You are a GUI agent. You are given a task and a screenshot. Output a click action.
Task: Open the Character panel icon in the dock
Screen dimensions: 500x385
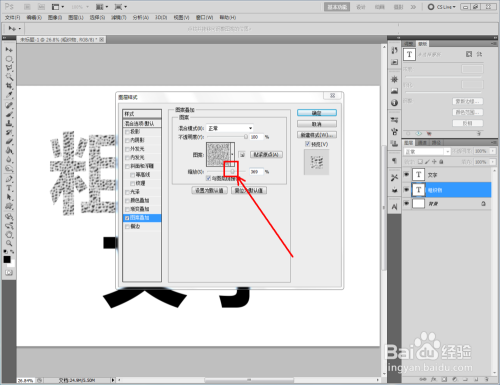point(395,207)
